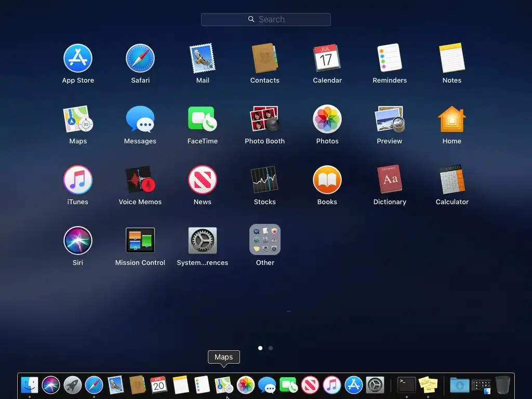Click Safari compass in the Dock
532x399 pixels.
pos(94,385)
